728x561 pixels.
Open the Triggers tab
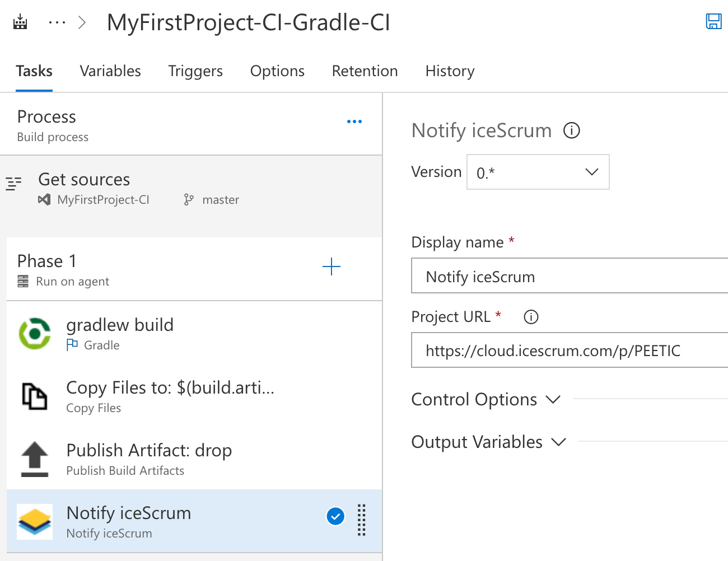point(195,71)
